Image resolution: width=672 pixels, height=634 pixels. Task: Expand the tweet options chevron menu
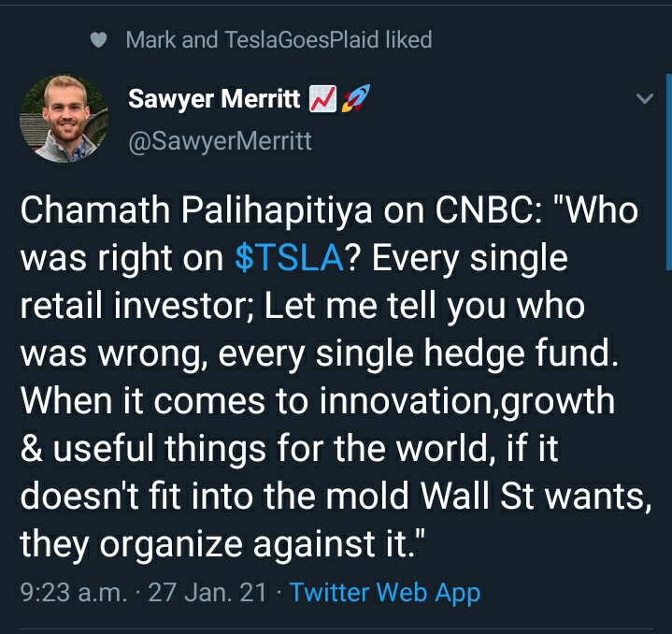(644, 99)
